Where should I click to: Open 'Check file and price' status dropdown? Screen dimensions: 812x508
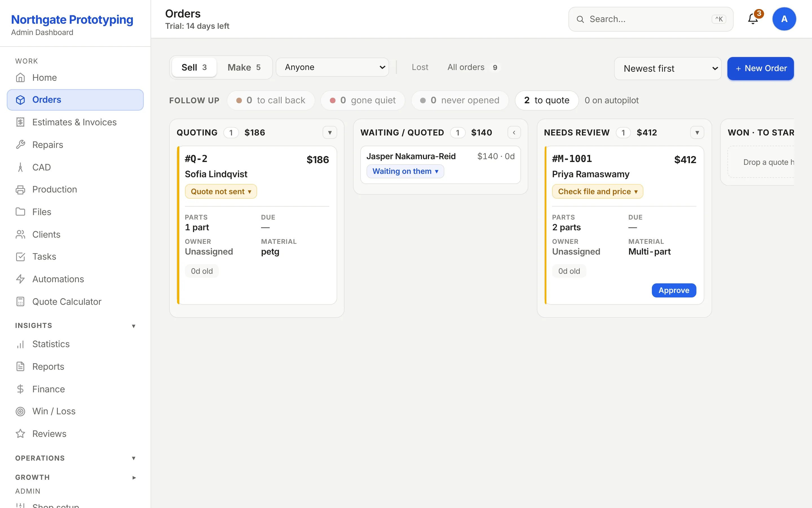[597, 192]
